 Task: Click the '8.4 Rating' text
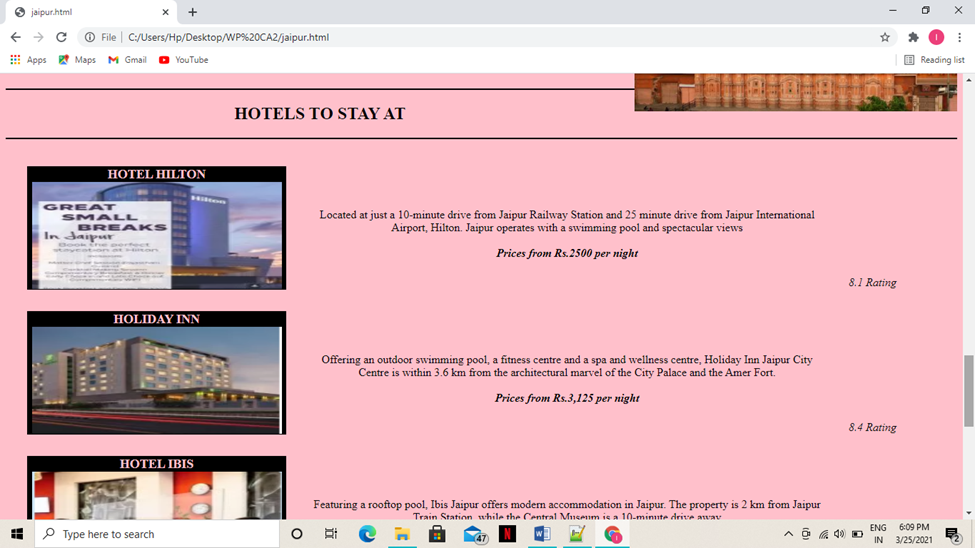point(872,427)
